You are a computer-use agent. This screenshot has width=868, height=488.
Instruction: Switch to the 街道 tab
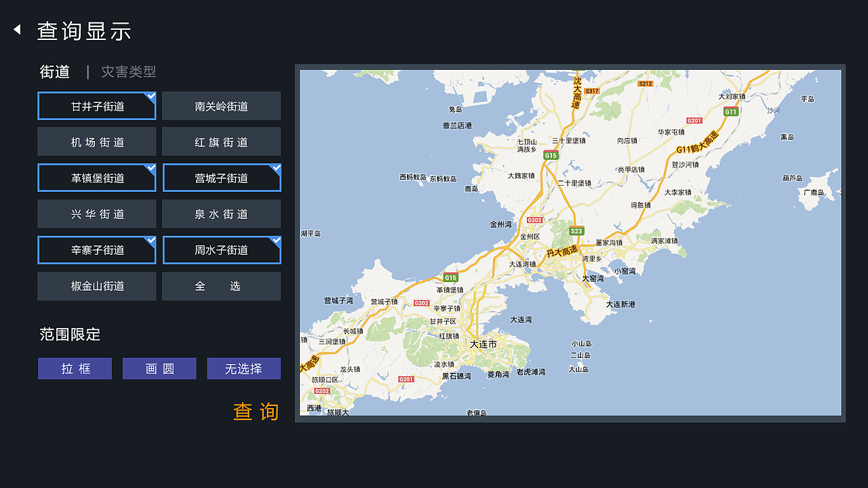(x=55, y=72)
